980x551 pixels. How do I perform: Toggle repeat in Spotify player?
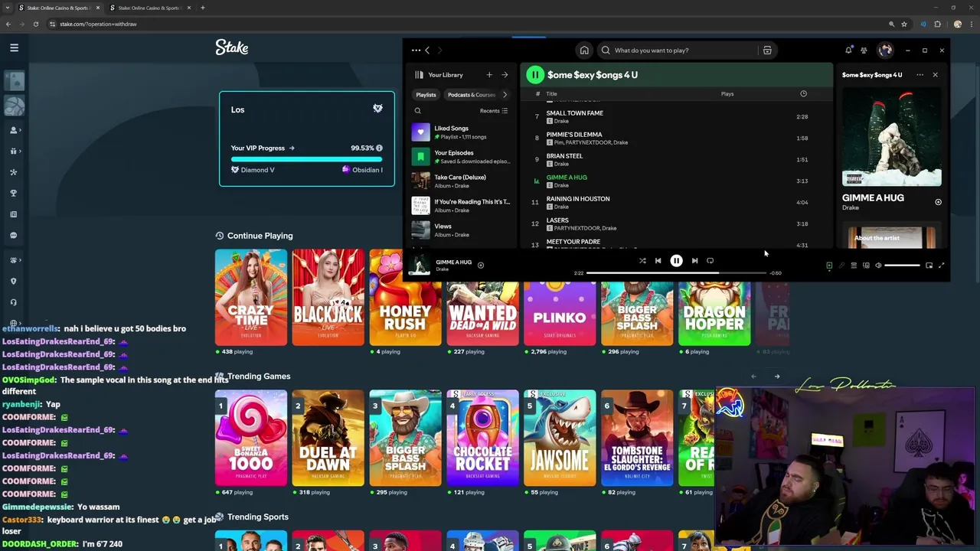pyautogui.click(x=710, y=261)
